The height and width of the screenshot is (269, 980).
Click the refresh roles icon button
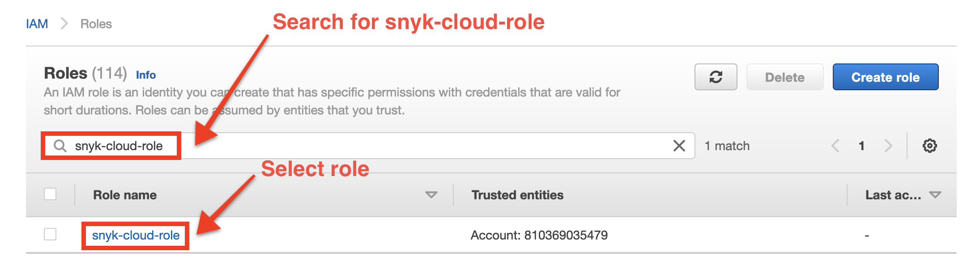(716, 77)
